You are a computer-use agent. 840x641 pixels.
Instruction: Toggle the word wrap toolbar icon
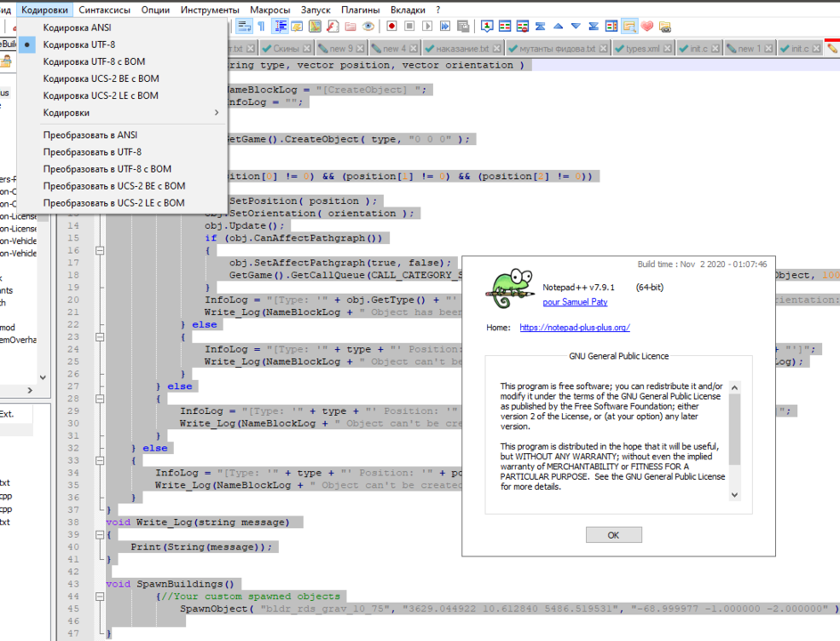tap(245, 26)
